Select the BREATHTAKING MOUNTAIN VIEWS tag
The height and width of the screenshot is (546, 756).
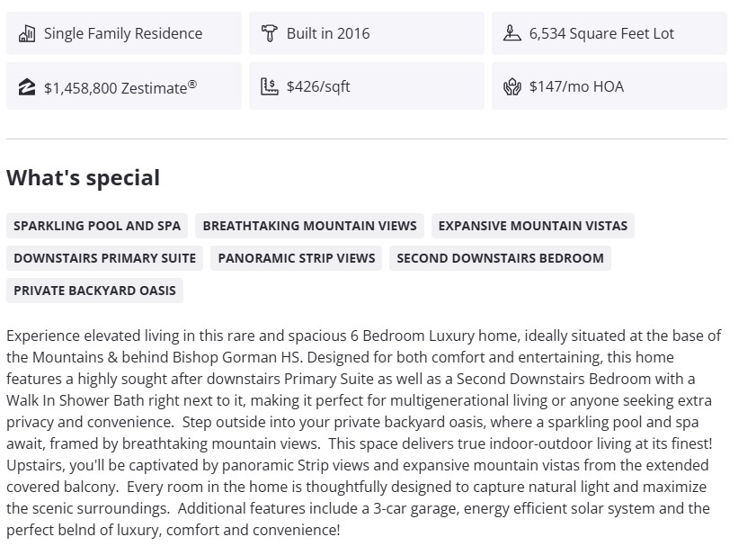tap(310, 226)
